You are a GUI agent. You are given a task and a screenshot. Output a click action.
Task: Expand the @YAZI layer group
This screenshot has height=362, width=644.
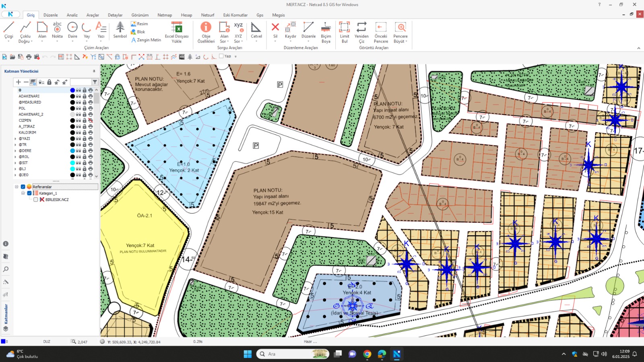[15, 139]
